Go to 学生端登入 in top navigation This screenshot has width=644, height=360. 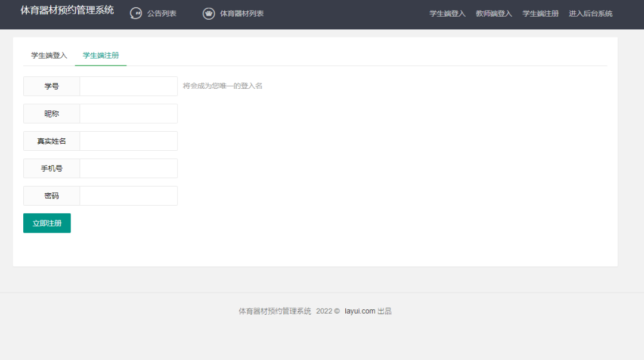tap(447, 14)
